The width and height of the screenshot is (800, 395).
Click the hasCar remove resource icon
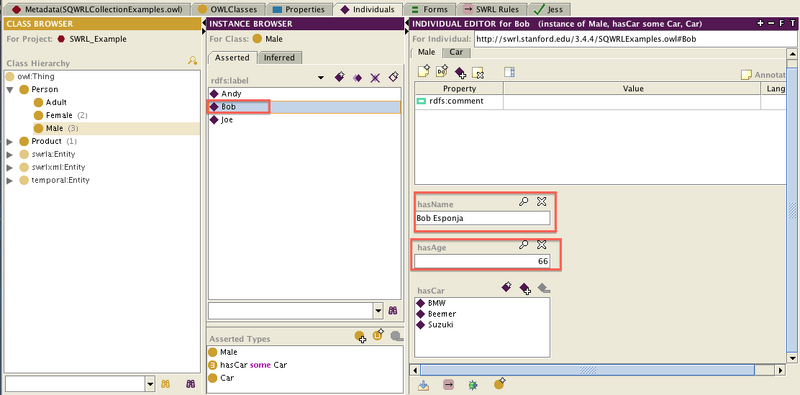point(543,288)
